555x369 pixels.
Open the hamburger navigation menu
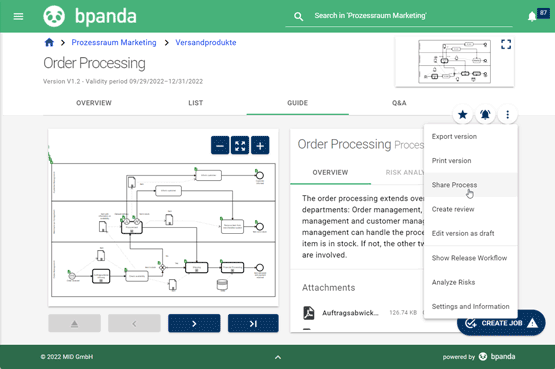coord(18,16)
